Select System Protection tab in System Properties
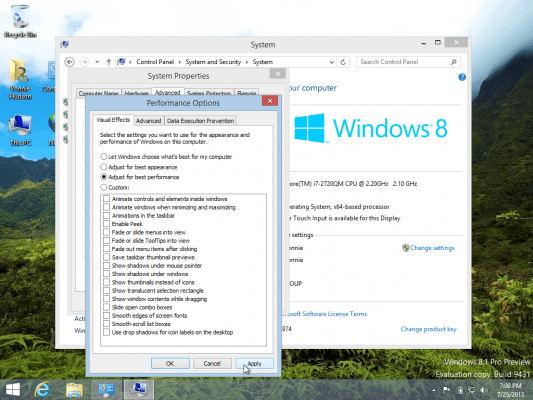This screenshot has height=400, width=533. (x=209, y=93)
